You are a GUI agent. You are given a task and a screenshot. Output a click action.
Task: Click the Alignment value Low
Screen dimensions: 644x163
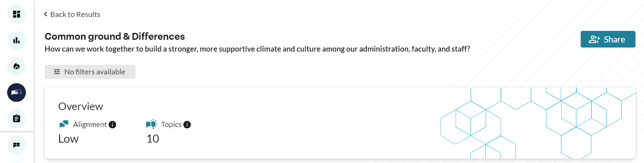click(x=68, y=139)
